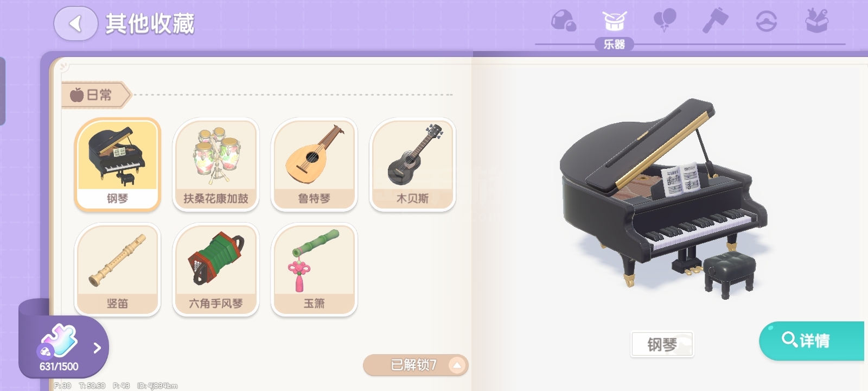
Task: Expand the 已解锁7 unlocked filter
Action: pos(415,365)
